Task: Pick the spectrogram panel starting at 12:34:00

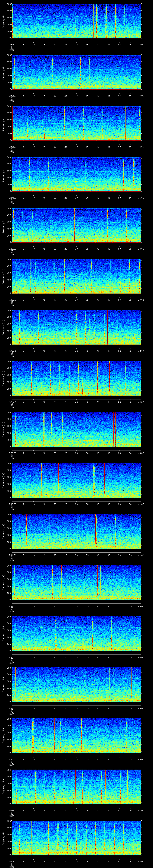Action: pyautogui.click(x=77, y=174)
